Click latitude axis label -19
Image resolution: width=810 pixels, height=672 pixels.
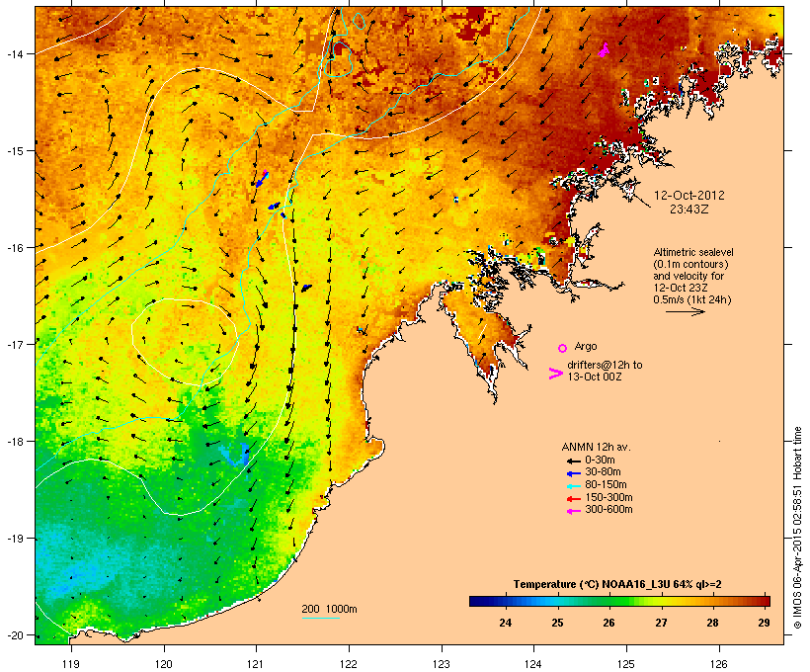click(x=15, y=539)
